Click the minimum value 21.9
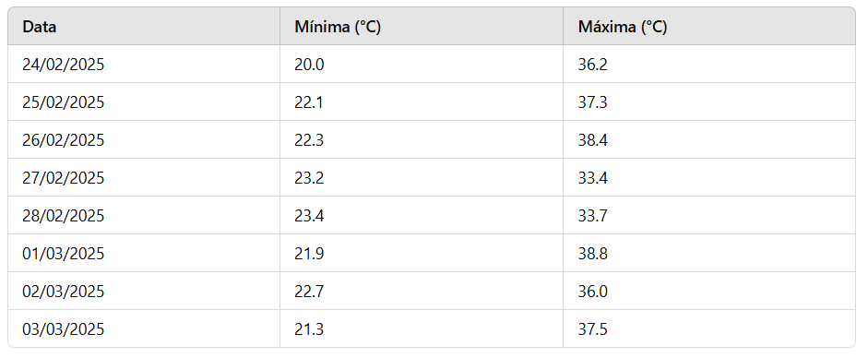The height and width of the screenshot is (358, 868). click(309, 254)
